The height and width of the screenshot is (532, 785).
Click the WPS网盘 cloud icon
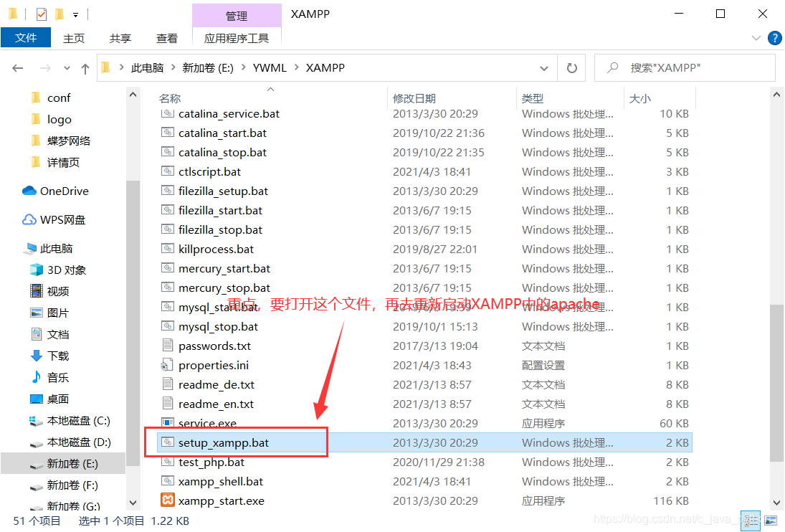pyautogui.click(x=29, y=219)
